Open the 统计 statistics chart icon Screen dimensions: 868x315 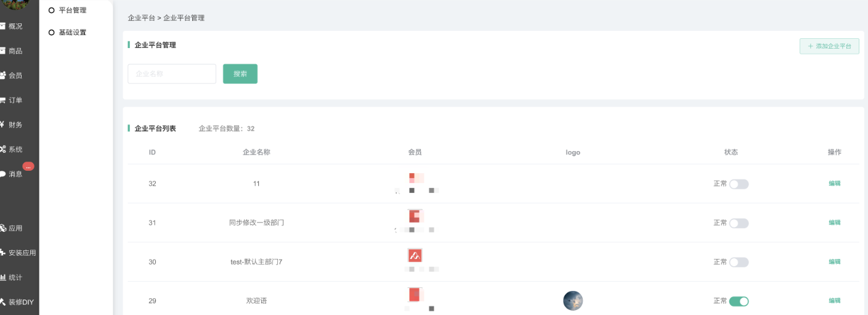(12, 277)
